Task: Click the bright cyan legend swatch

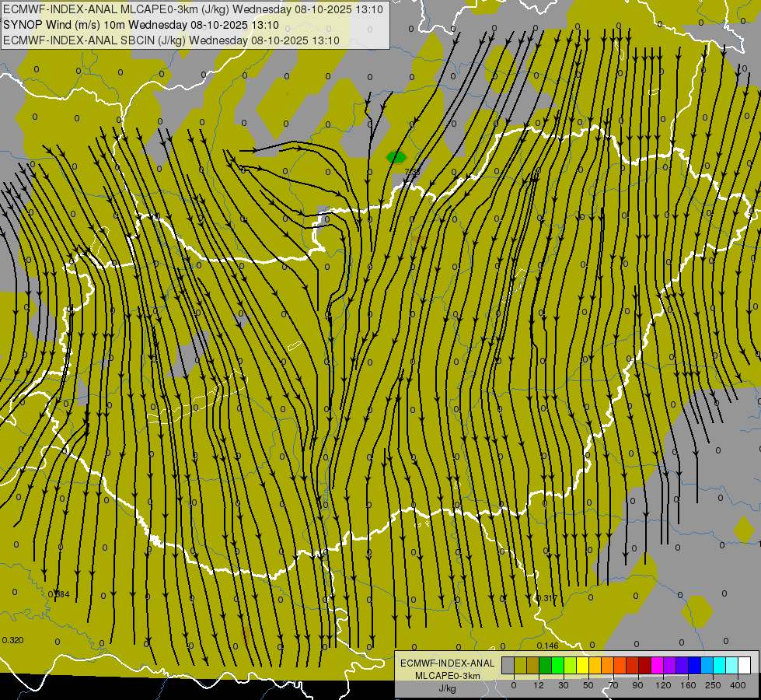Action: point(720,666)
